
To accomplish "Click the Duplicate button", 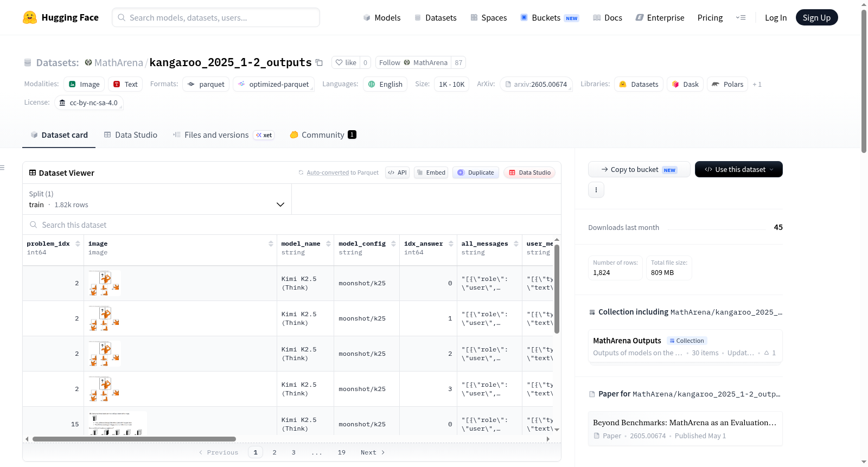I will click(476, 172).
